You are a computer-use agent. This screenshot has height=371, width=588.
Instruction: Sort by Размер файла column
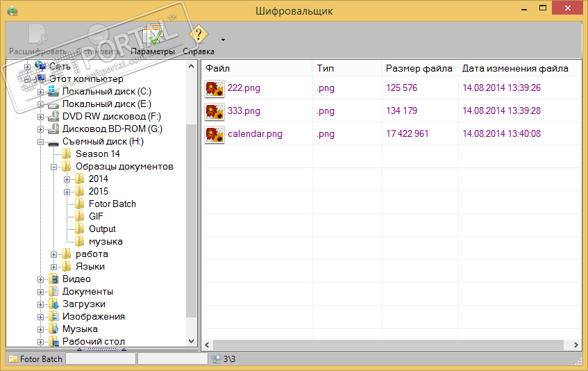point(420,68)
